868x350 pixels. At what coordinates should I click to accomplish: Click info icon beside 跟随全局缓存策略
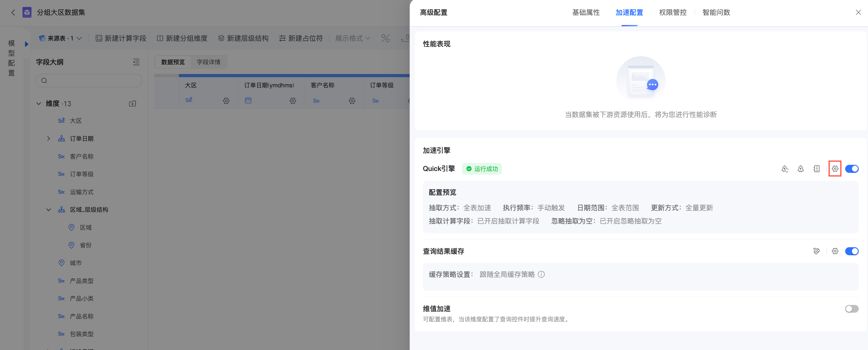[541, 274]
